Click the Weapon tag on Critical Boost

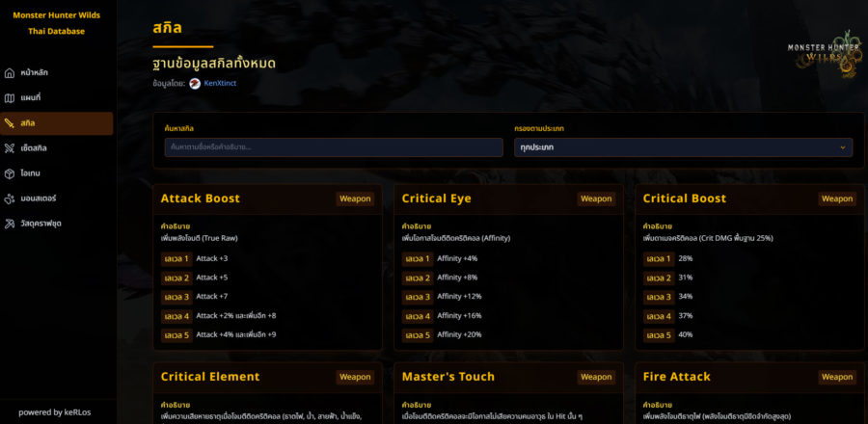pyautogui.click(x=837, y=199)
